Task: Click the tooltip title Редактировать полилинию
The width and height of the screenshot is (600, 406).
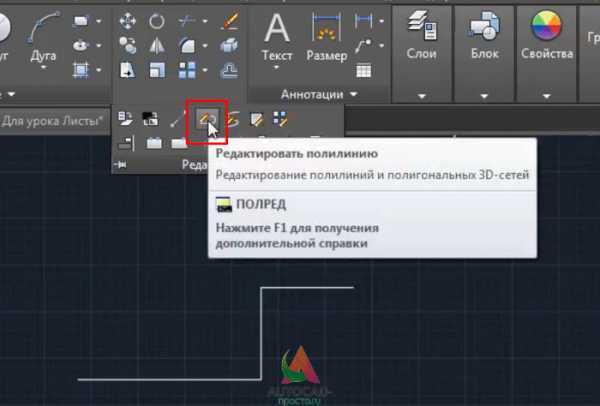Action: 297,154
